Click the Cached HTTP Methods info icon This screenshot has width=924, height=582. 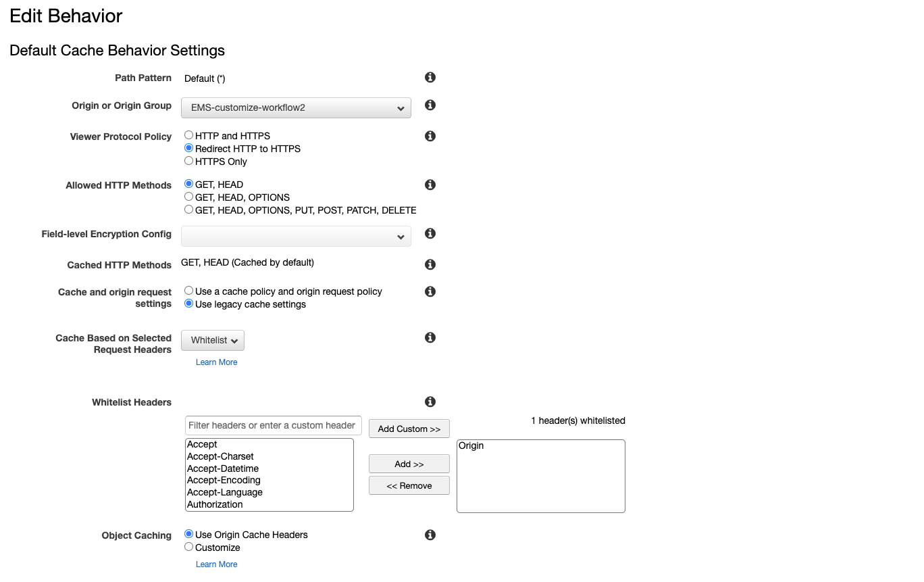[430, 264]
